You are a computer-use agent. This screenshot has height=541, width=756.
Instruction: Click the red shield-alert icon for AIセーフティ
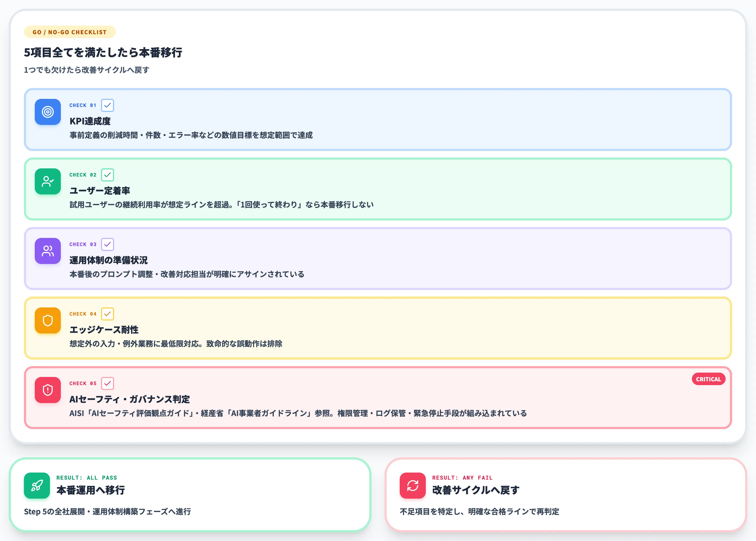[48, 390]
